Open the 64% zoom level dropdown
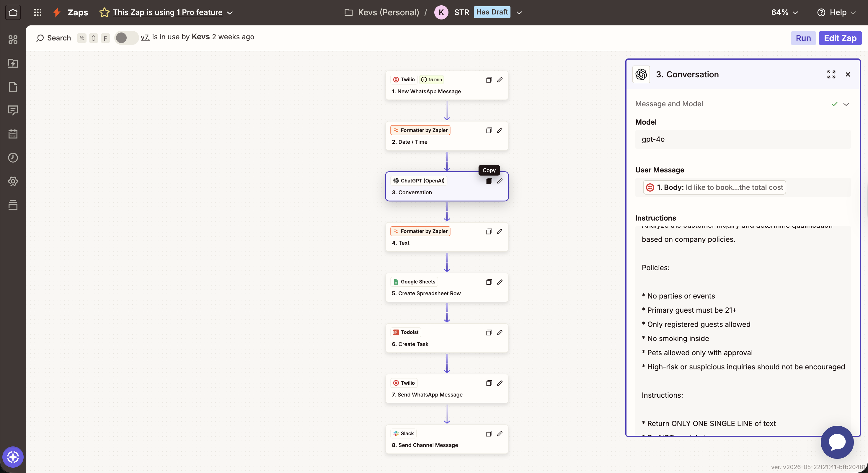 tap(785, 12)
